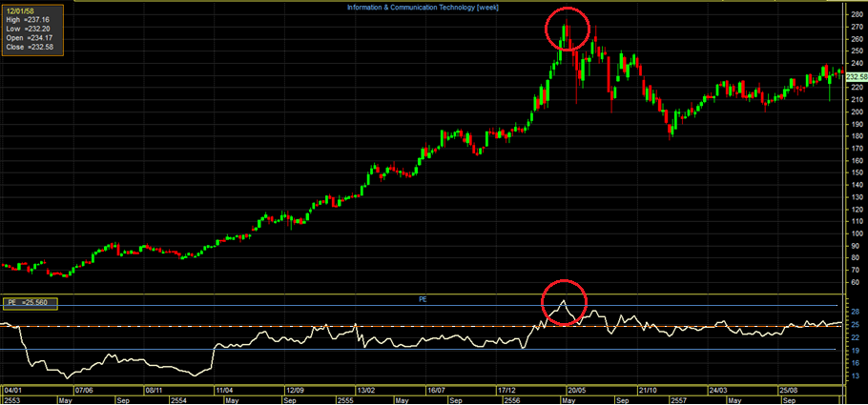Click the 13 mark on PE axis
This screenshot has width=868, height=405.
coord(854,376)
